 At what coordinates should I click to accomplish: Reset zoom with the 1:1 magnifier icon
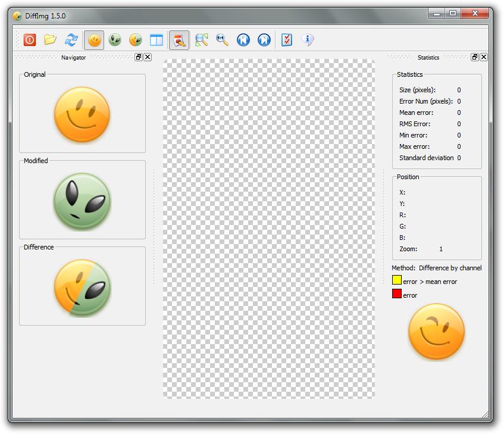(x=222, y=40)
